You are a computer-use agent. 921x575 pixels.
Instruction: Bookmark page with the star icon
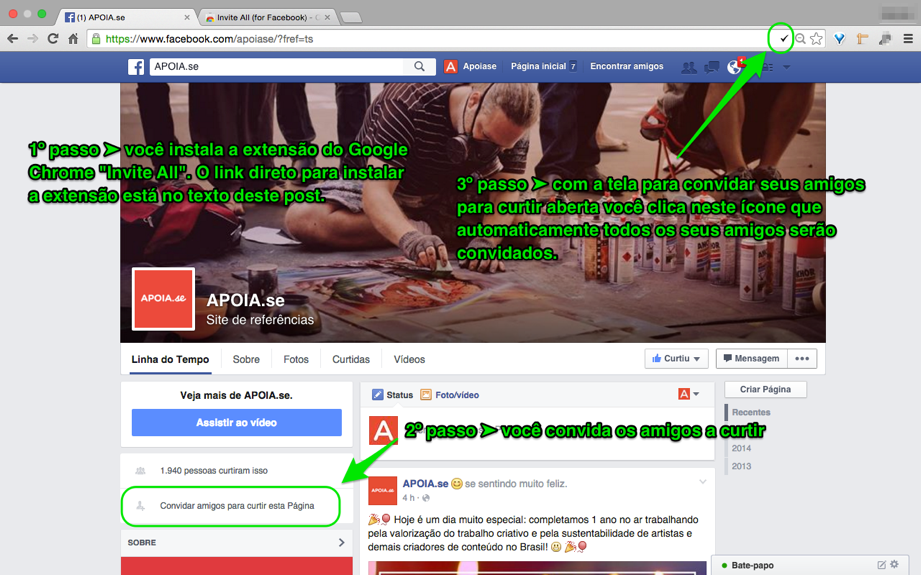[x=816, y=39]
